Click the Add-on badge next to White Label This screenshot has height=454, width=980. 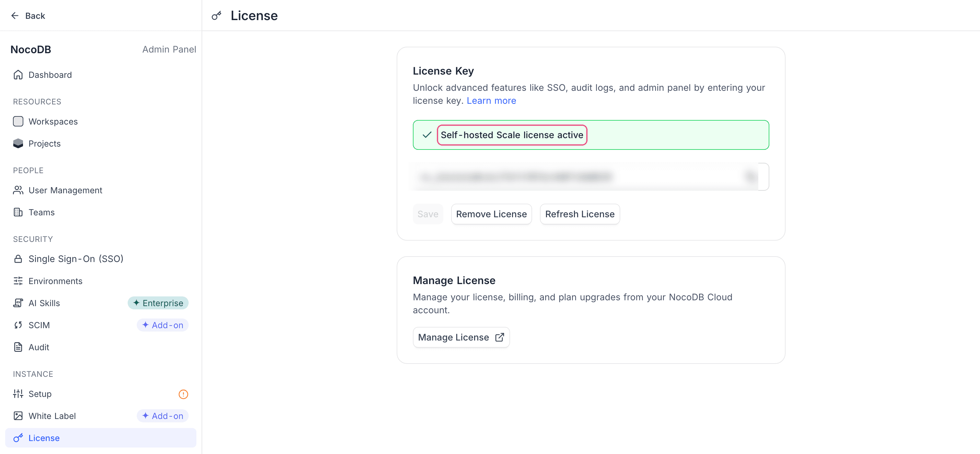click(x=162, y=415)
